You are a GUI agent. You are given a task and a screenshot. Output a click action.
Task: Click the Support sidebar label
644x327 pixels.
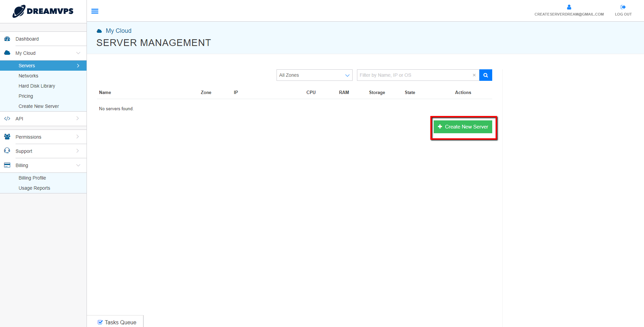tap(24, 151)
